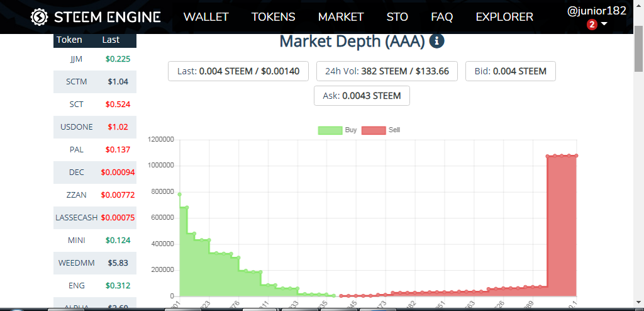Viewport: 644px width, 311px height.
Task: Toggle the red Sell legend swatch
Action: pos(374,130)
